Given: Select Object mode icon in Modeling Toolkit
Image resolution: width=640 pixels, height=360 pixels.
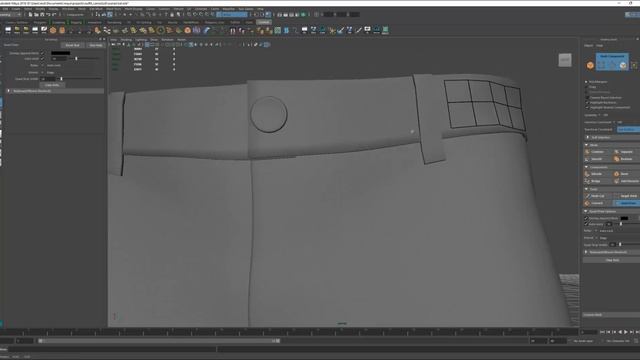Looking at the screenshot, I should (590, 65).
